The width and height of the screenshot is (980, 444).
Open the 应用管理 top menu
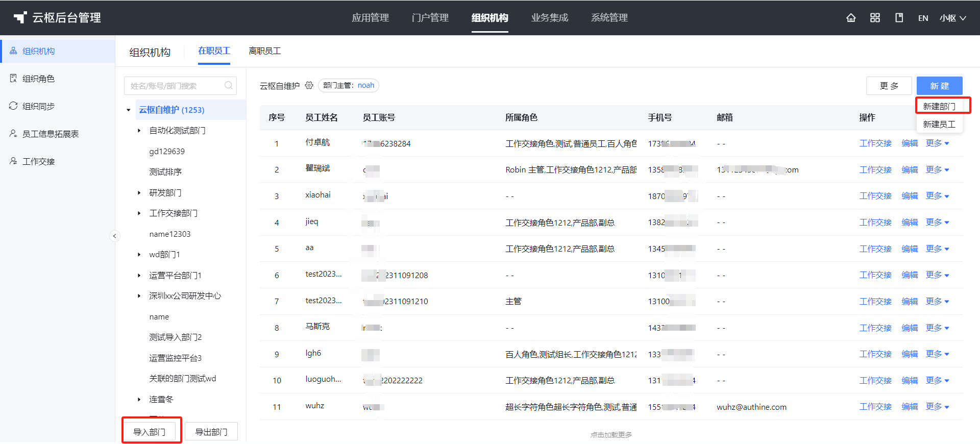tap(370, 18)
